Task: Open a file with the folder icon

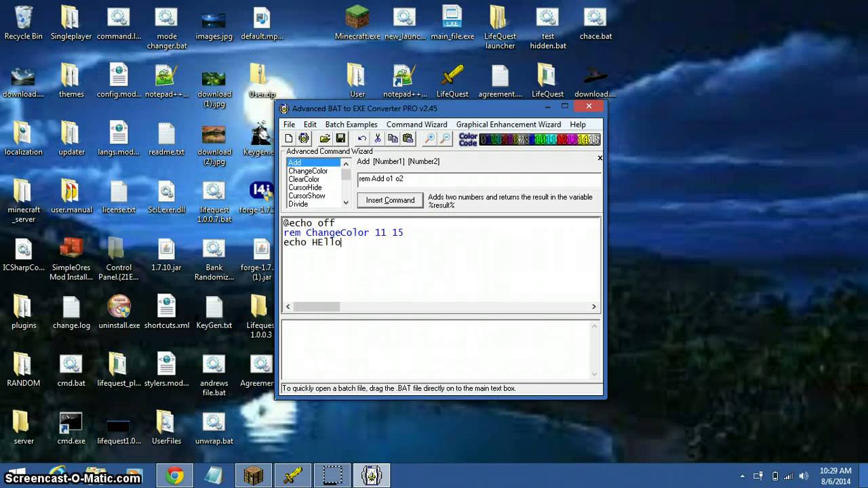Action: [x=325, y=139]
